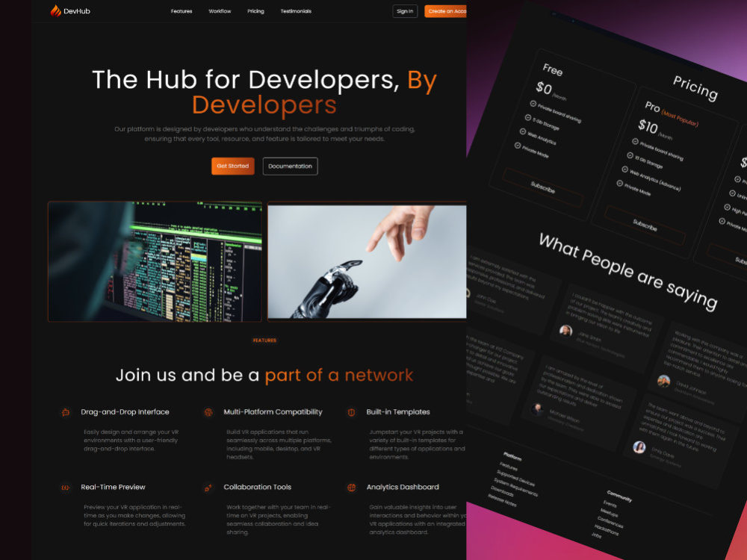
Task: Open the terminal code screen image
Action: point(155,261)
